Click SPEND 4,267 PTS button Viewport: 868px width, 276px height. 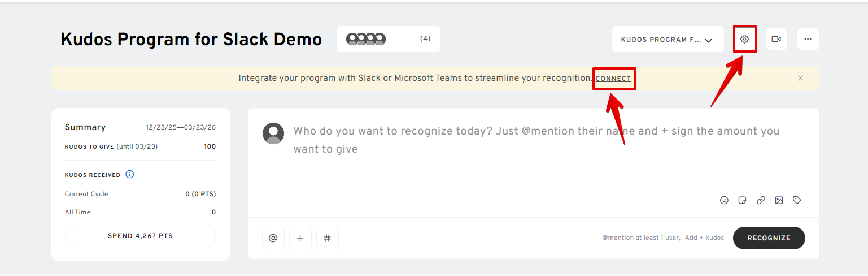coord(140,236)
